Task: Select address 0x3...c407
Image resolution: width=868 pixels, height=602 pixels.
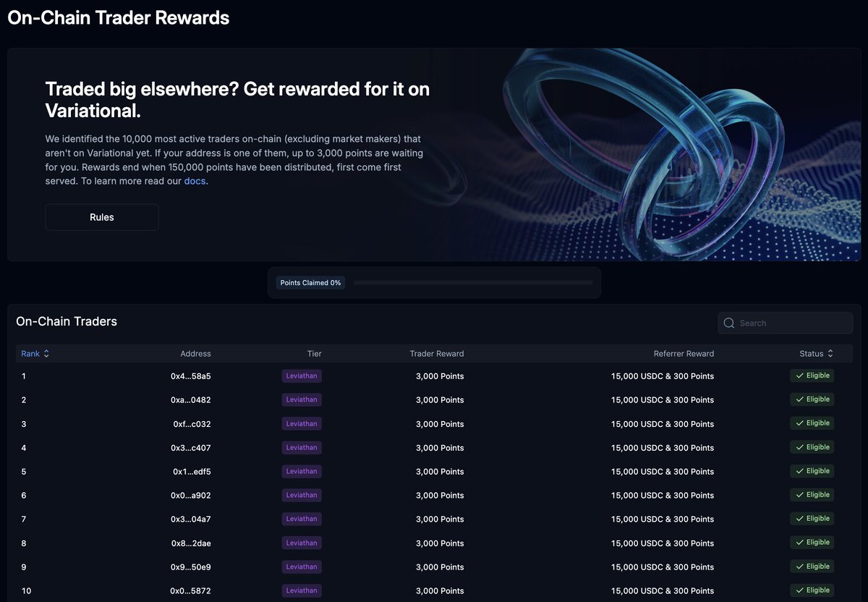Action: click(191, 448)
